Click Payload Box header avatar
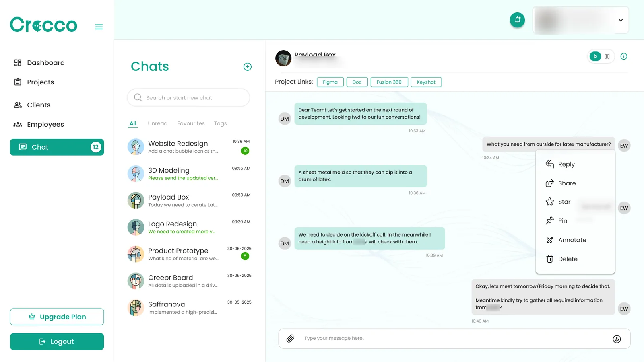Image resolution: width=644 pixels, height=362 pixels. tap(283, 58)
